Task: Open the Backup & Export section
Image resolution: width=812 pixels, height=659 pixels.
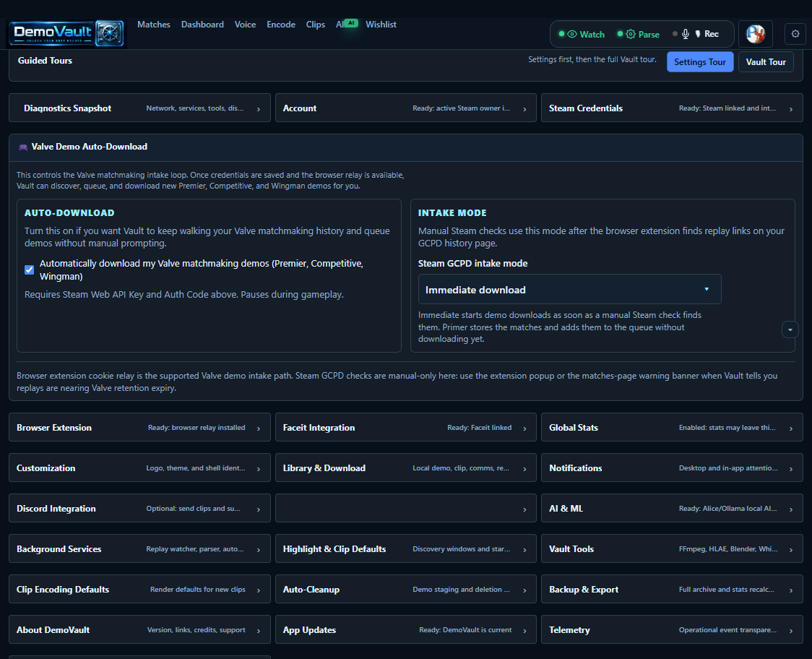Action: coord(672,589)
